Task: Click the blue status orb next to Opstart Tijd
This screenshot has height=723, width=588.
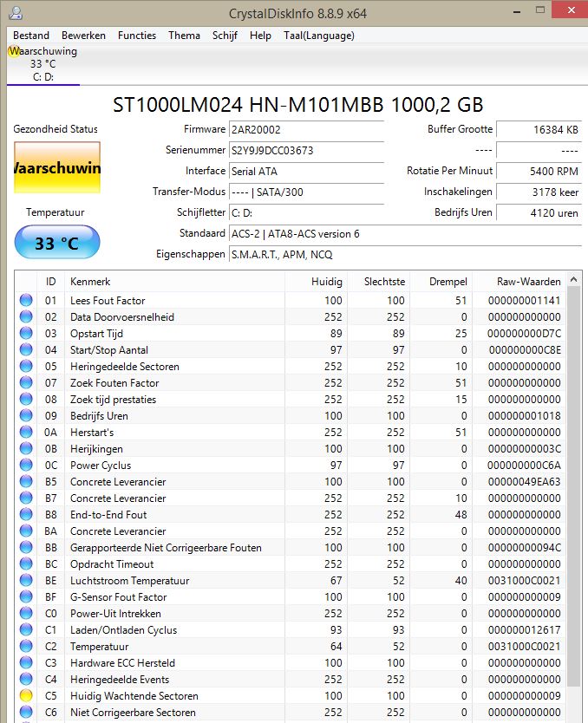Action: tap(26, 334)
